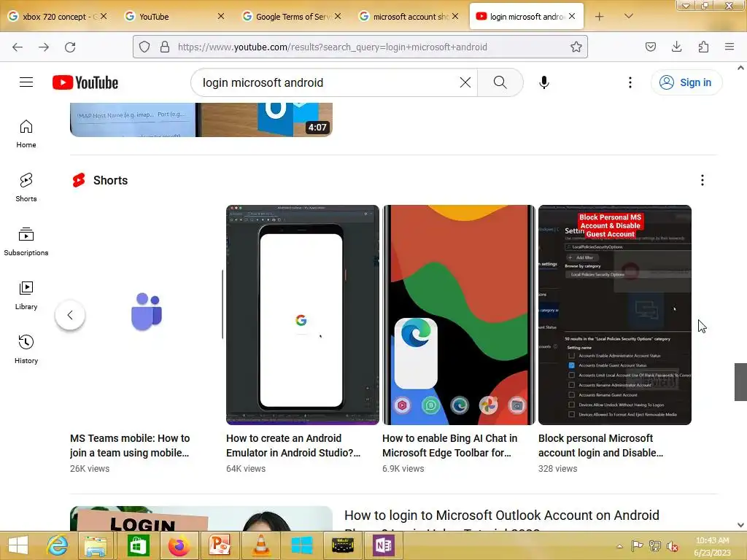747x560 pixels.
Task: Open Shorts in the sidebar
Action: pyautogui.click(x=26, y=187)
